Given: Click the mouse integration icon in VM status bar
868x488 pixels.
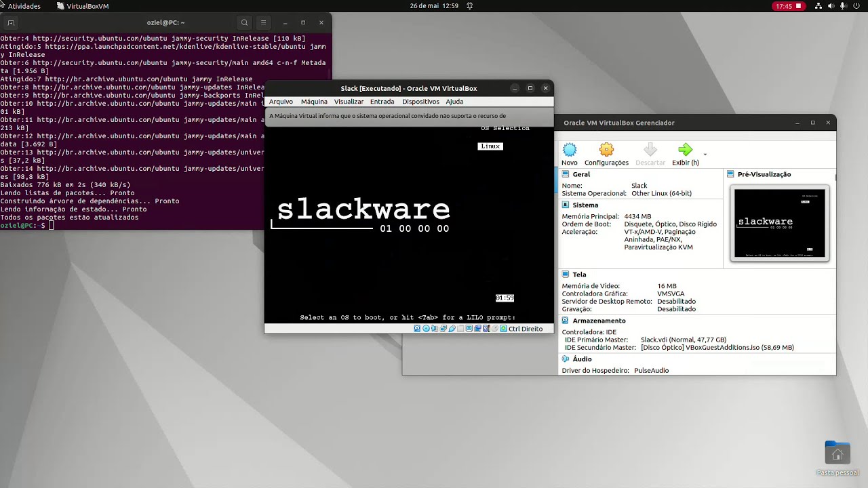Looking at the screenshot, I should [x=495, y=329].
